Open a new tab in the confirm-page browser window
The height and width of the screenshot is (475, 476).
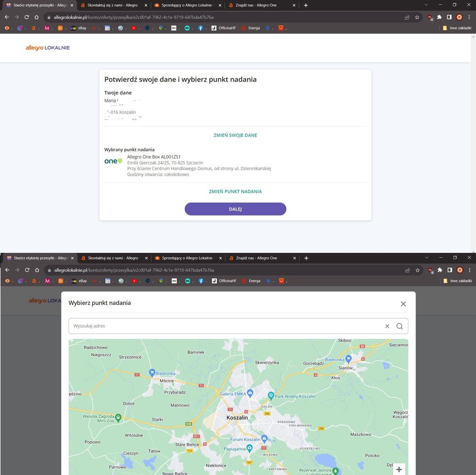(x=306, y=5)
